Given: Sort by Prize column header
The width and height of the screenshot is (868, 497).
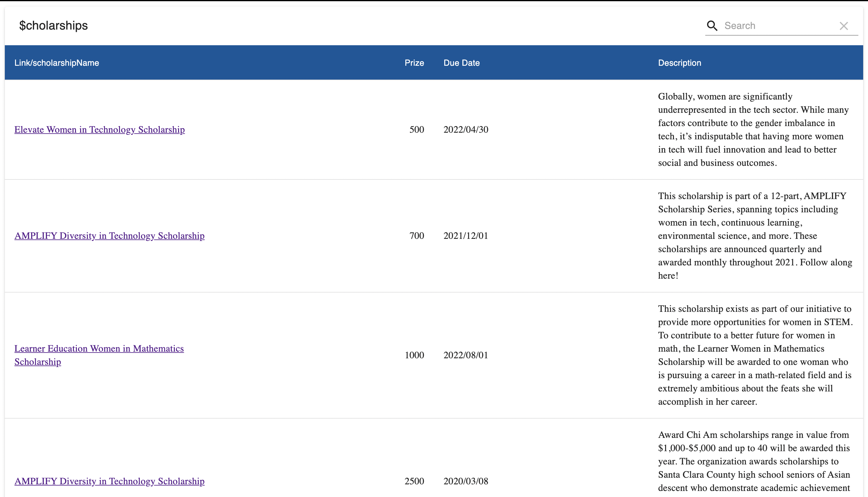Looking at the screenshot, I should coord(414,63).
